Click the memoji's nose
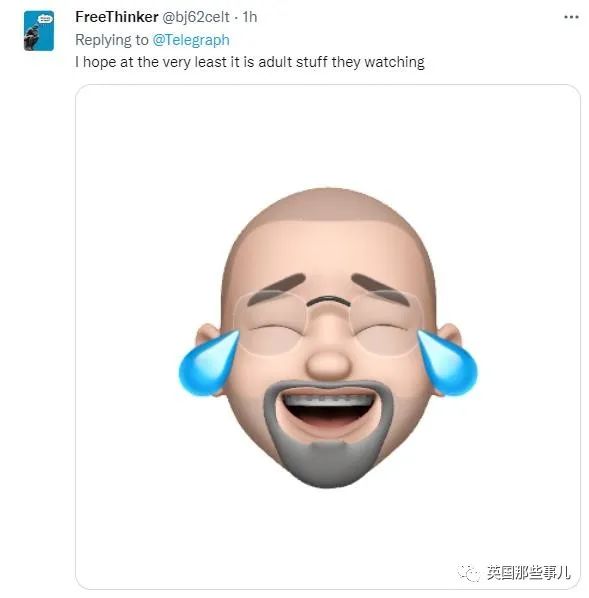 [x=328, y=364]
